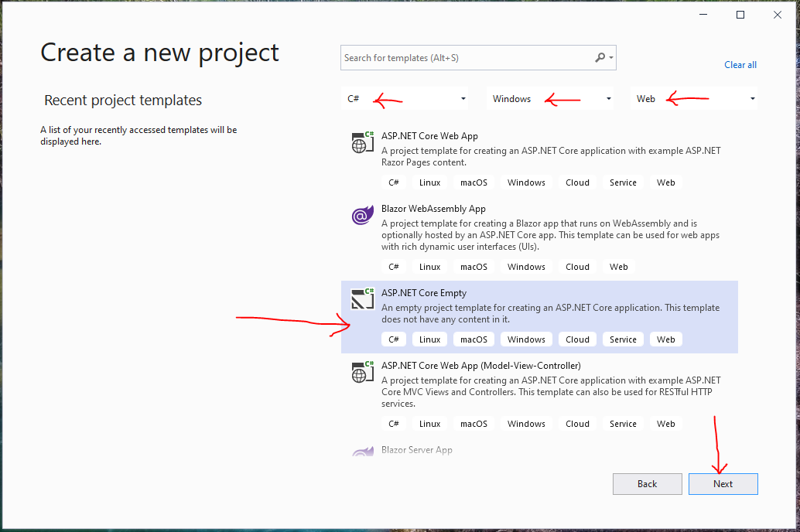Click the ASP.NET Core Empty template icon
Screen dimensions: 800x532
click(x=363, y=299)
